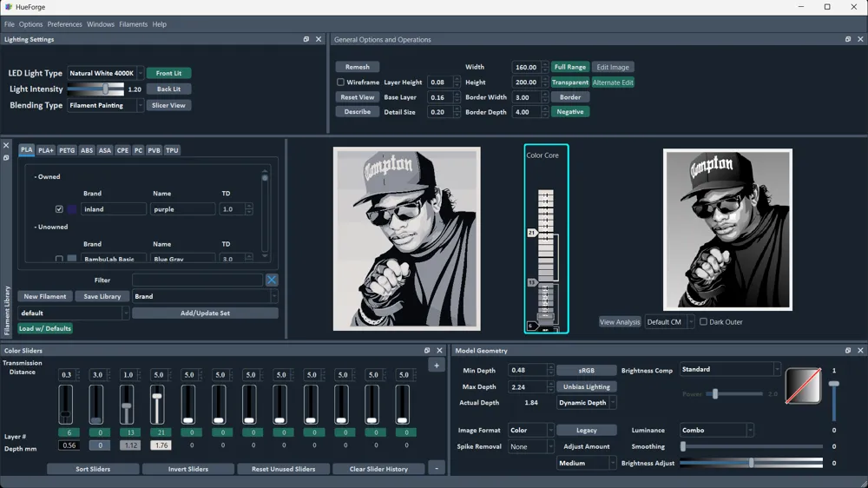Viewport: 868px width, 488px height.
Task: Close the Filament Library side panel
Action: pos(6,146)
